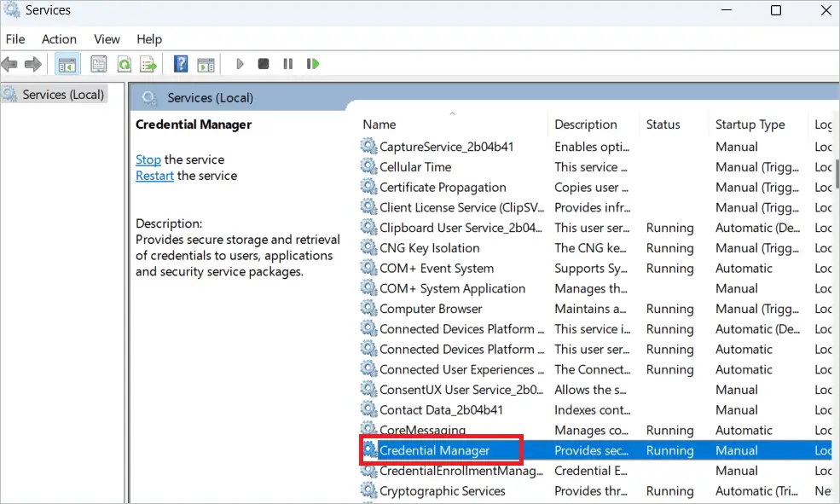Click the Services (Local) pane header icon
The width and height of the screenshot is (840, 504).
coord(149,98)
